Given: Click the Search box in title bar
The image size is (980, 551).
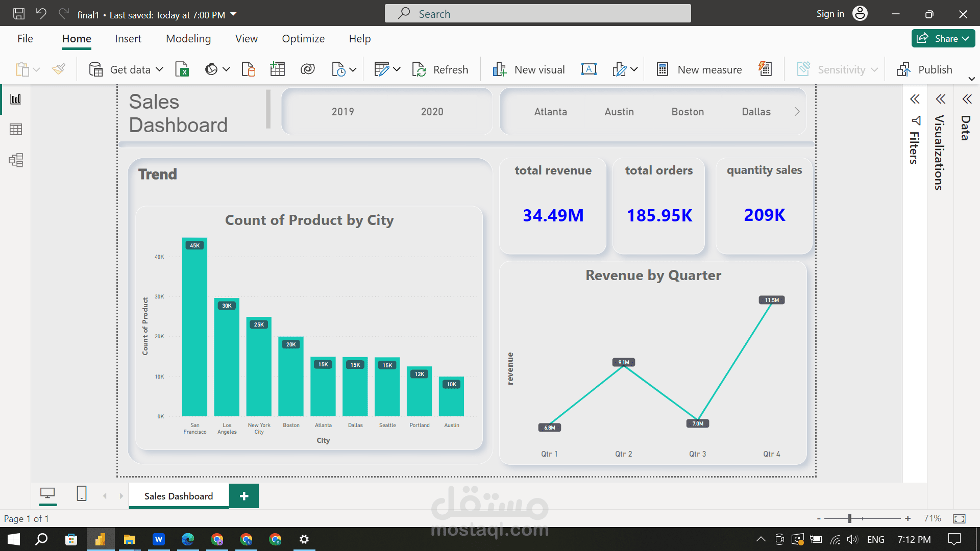Looking at the screenshot, I should [537, 14].
